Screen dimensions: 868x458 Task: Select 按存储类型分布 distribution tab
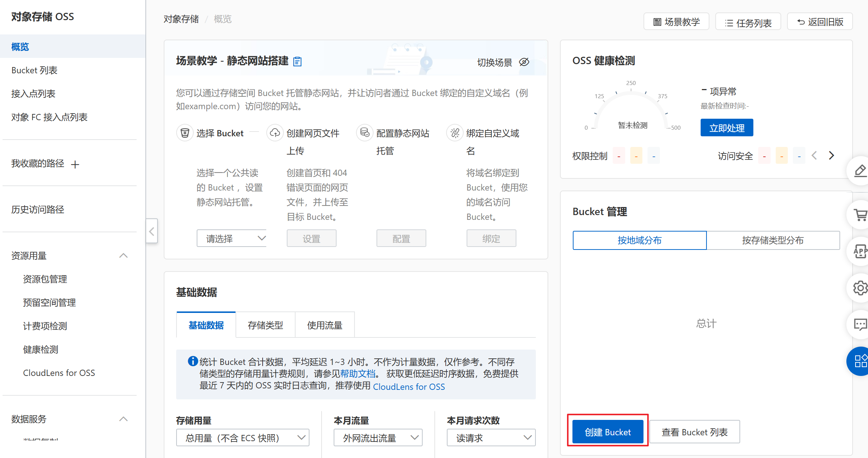click(773, 240)
